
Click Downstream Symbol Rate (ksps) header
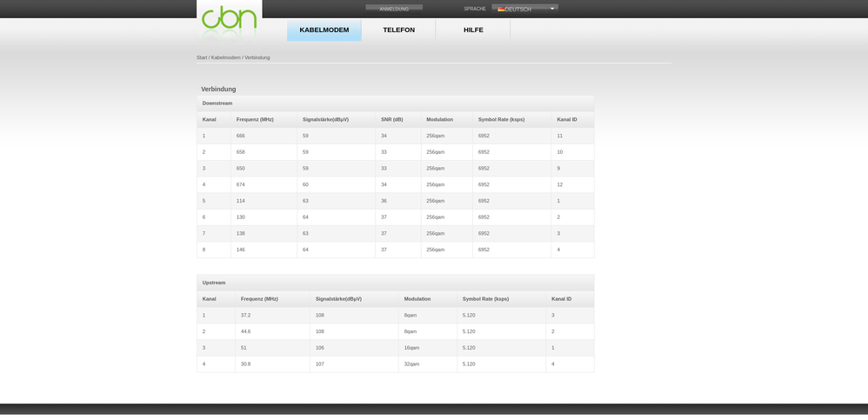[501, 119]
